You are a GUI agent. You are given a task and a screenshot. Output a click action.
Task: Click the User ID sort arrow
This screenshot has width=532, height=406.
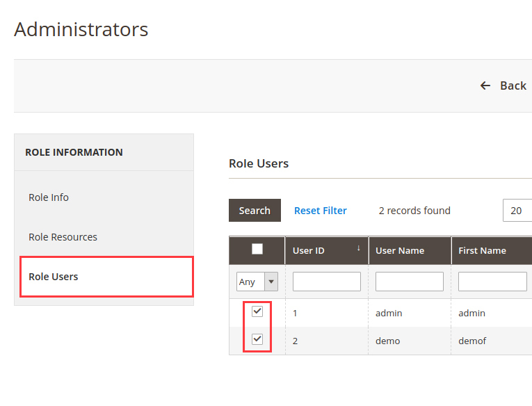pyautogui.click(x=359, y=248)
